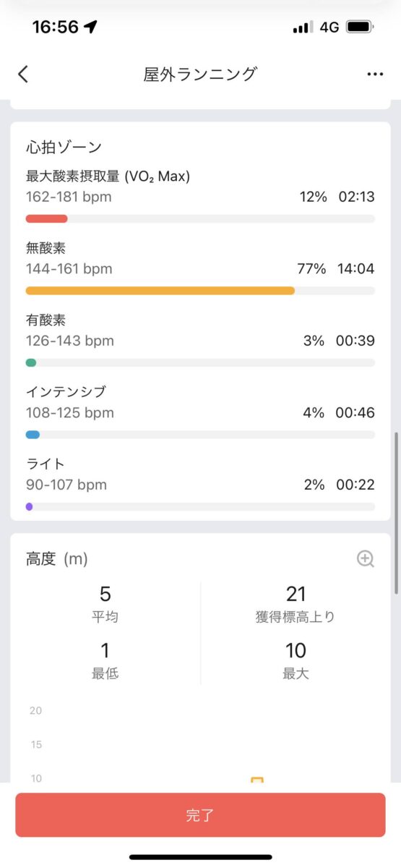401x868 pixels.
Task: Select the orange 無酸素 zone bar
Action: (160, 291)
